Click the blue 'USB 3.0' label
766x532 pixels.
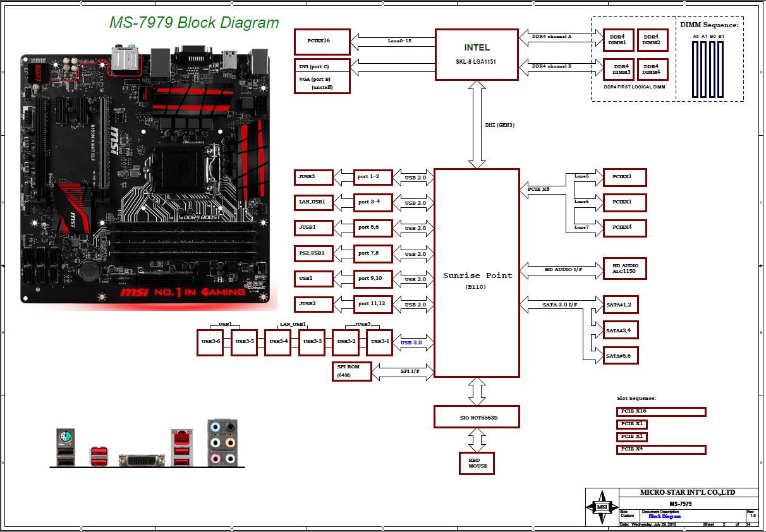point(411,342)
